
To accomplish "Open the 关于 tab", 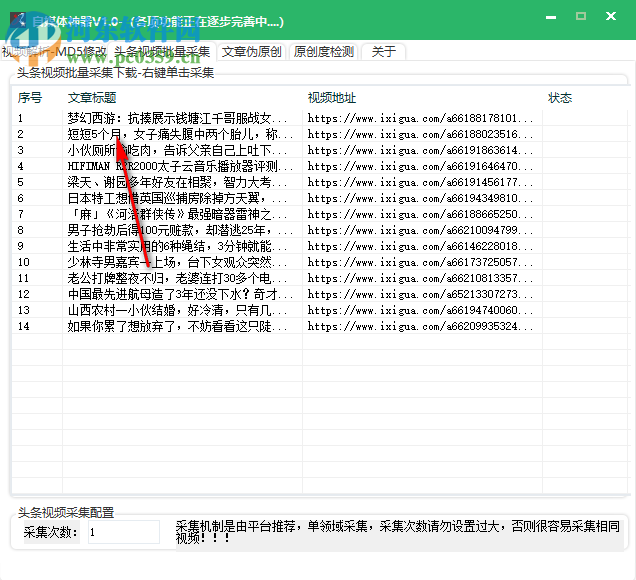I will (383, 52).
